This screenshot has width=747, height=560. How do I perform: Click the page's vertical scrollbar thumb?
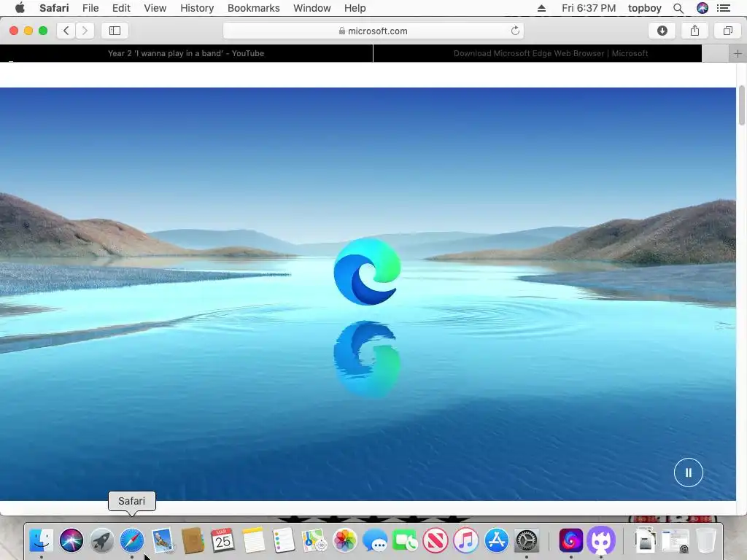pyautogui.click(x=742, y=105)
